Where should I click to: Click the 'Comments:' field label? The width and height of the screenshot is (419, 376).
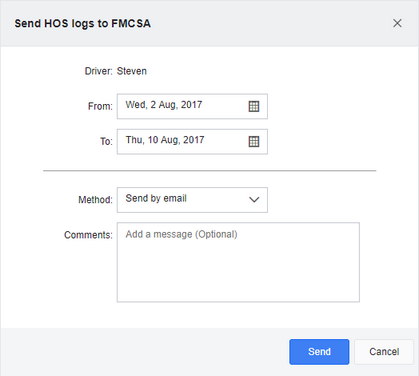click(88, 235)
